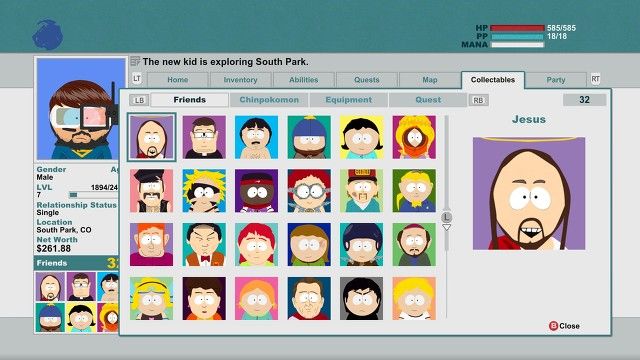Select the black-haired man on gray background
640x360 pixels.
point(362,298)
